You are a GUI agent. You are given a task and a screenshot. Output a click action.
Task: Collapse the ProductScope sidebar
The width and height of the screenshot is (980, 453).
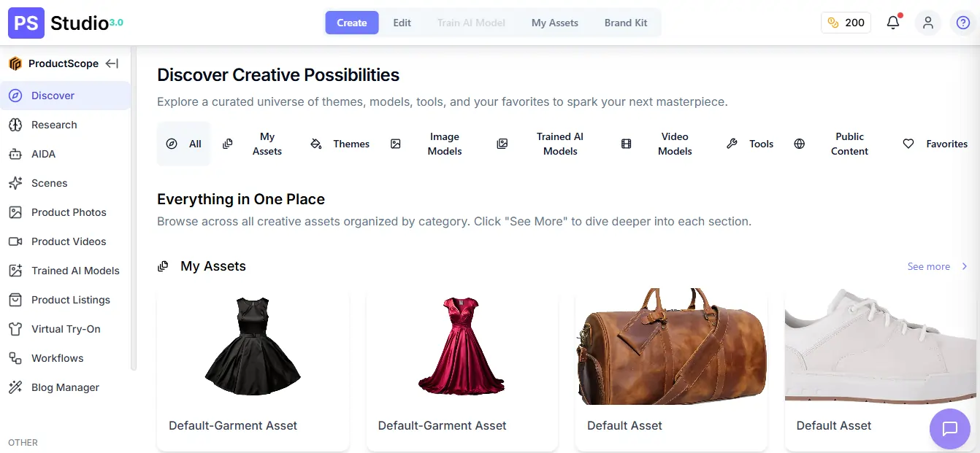tap(112, 63)
